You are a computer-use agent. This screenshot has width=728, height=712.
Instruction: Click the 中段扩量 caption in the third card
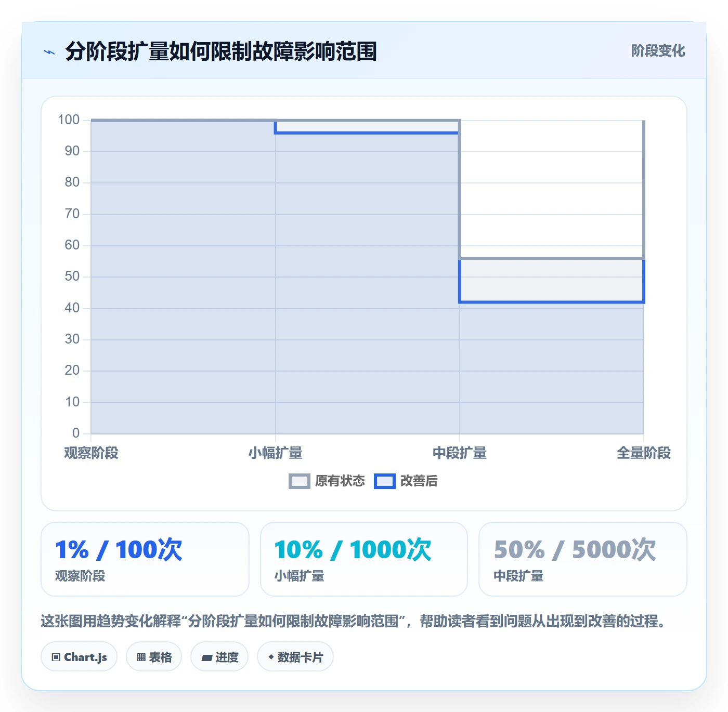point(518,576)
